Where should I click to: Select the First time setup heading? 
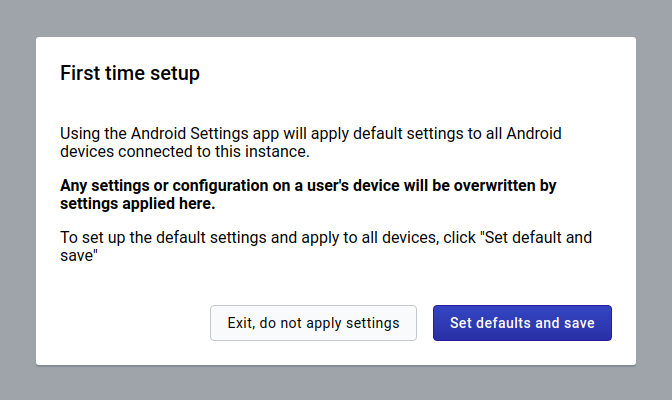tap(130, 73)
